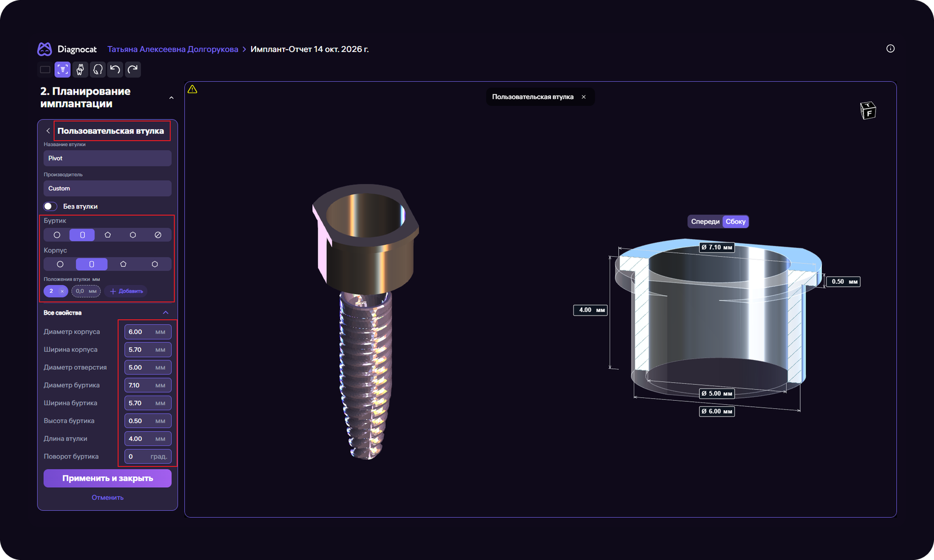This screenshot has width=934, height=560.
Task: Click the rectangle layout icon in toolbar
Action: [45, 69]
